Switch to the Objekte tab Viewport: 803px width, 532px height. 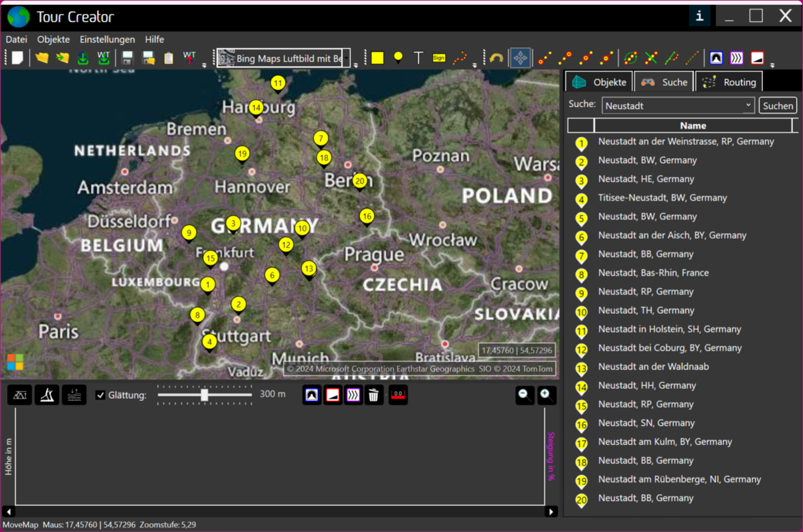pos(599,82)
